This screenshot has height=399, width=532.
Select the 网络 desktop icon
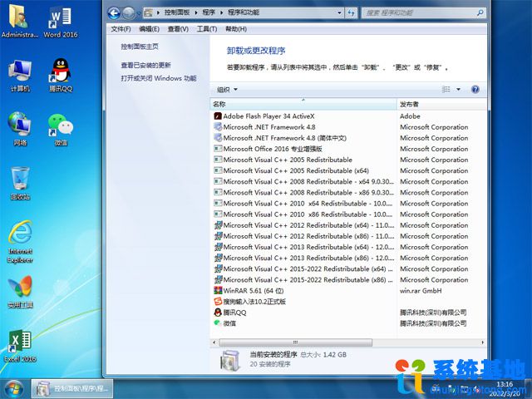tap(20, 129)
